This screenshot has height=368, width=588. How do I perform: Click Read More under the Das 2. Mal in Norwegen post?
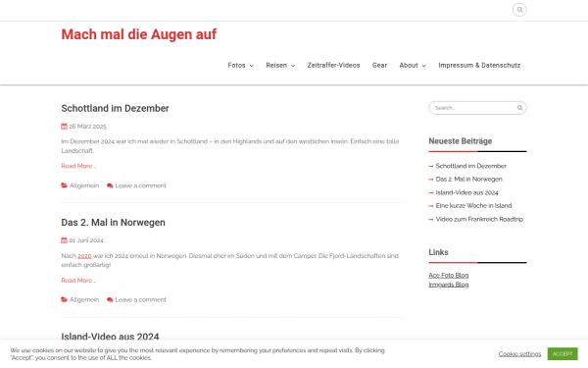[x=78, y=280]
